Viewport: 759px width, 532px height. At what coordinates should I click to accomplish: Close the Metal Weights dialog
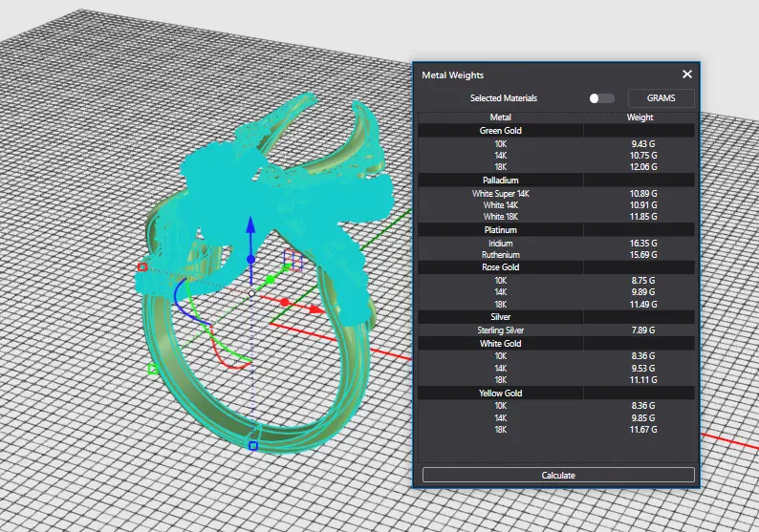point(686,74)
